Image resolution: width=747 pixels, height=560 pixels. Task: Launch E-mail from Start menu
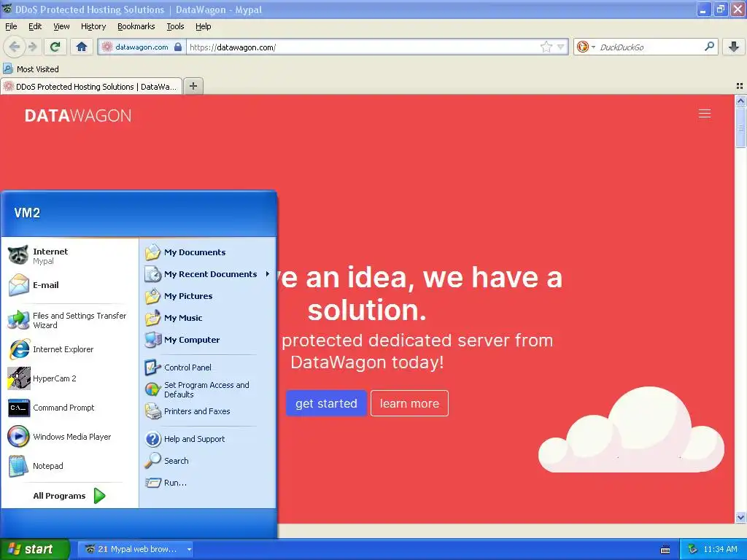tap(71, 285)
